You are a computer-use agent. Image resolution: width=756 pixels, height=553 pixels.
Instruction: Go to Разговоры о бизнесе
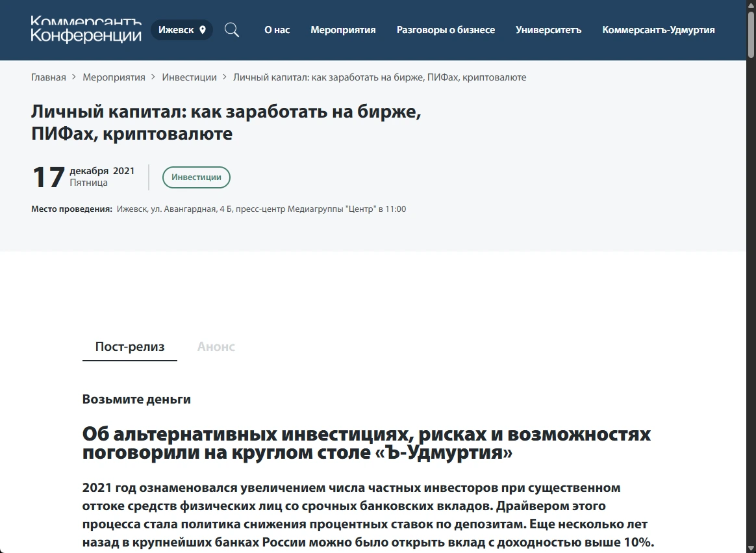446,30
